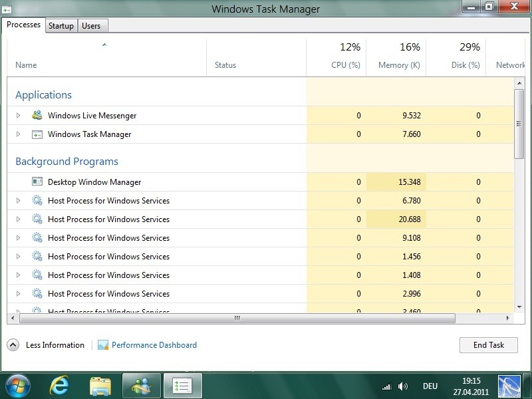Image resolution: width=532 pixels, height=399 pixels.
Task: Click the sort arrow above Name column
Action: click(x=104, y=45)
